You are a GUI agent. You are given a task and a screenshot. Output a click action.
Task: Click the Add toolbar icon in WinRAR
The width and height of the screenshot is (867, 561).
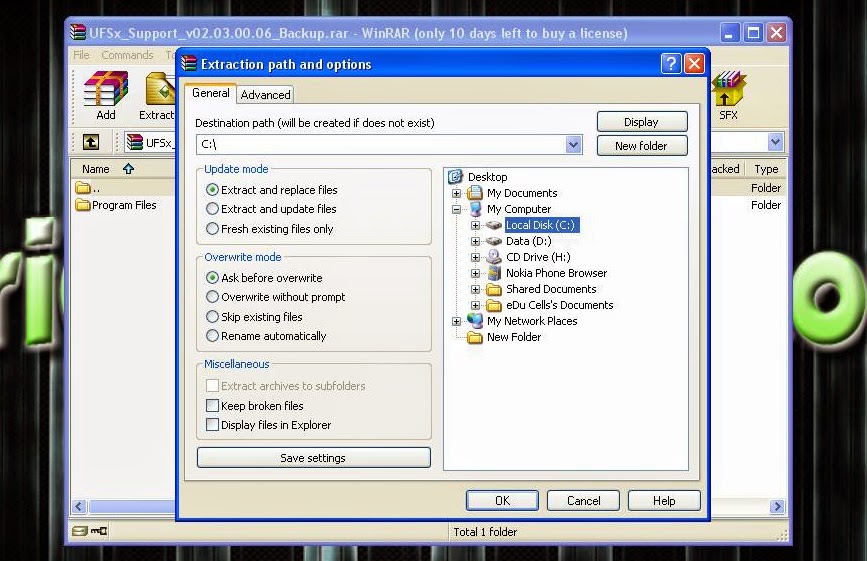[105, 90]
